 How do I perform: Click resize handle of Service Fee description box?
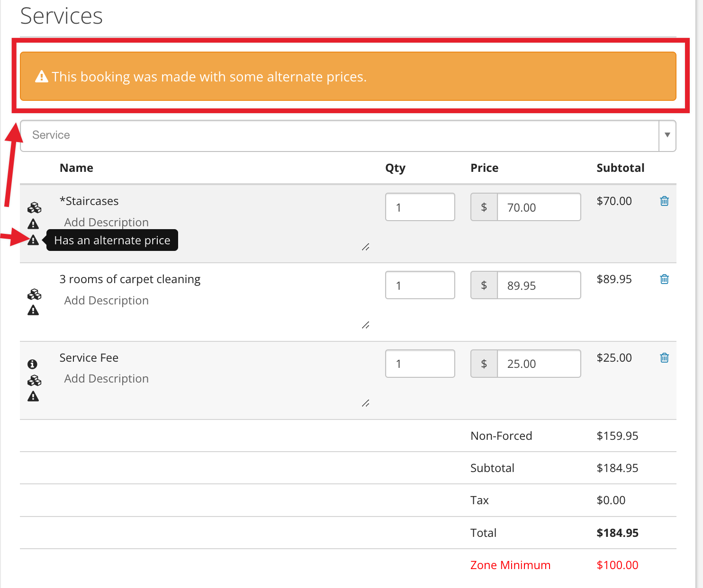[366, 403]
